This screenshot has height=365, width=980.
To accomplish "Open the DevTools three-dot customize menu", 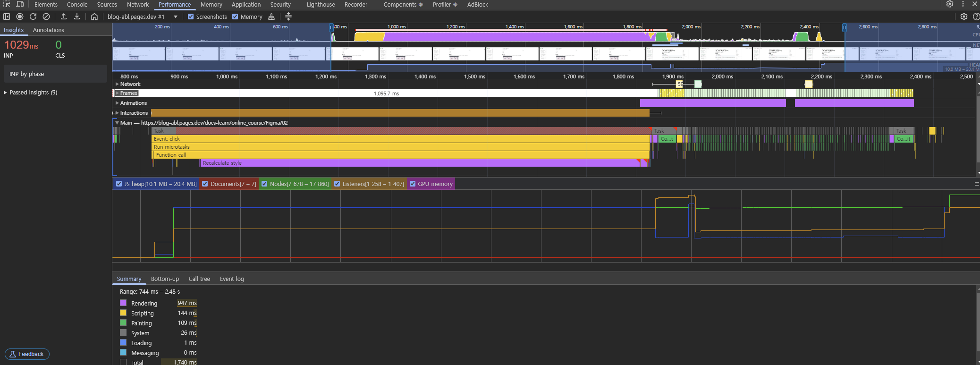I will pyautogui.click(x=963, y=4).
